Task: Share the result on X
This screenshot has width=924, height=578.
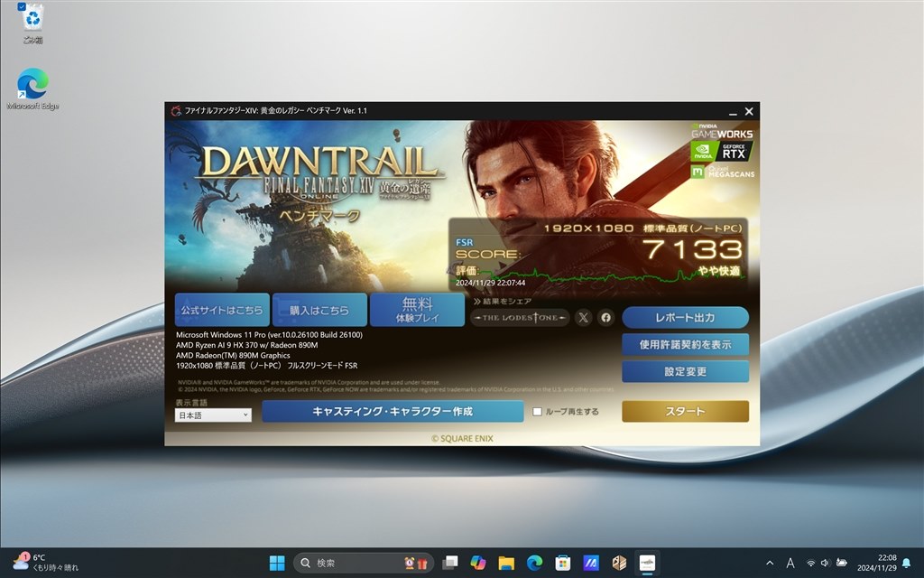Action: (583, 317)
